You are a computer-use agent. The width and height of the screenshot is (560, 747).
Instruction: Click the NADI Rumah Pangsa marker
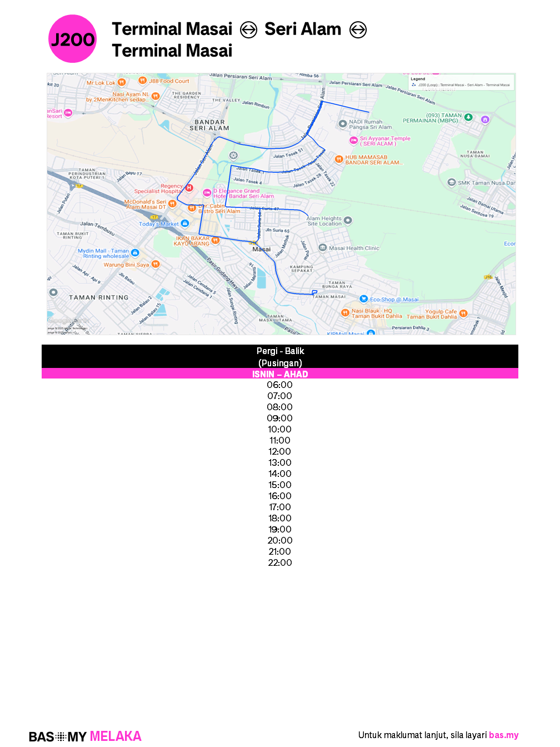pos(342,124)
